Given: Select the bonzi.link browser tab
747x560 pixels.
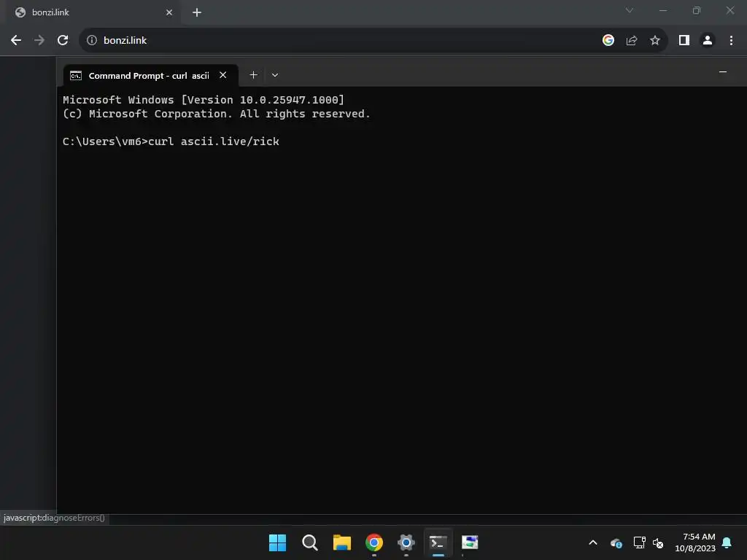Looking at the screenshot, I should coord(93,12).
